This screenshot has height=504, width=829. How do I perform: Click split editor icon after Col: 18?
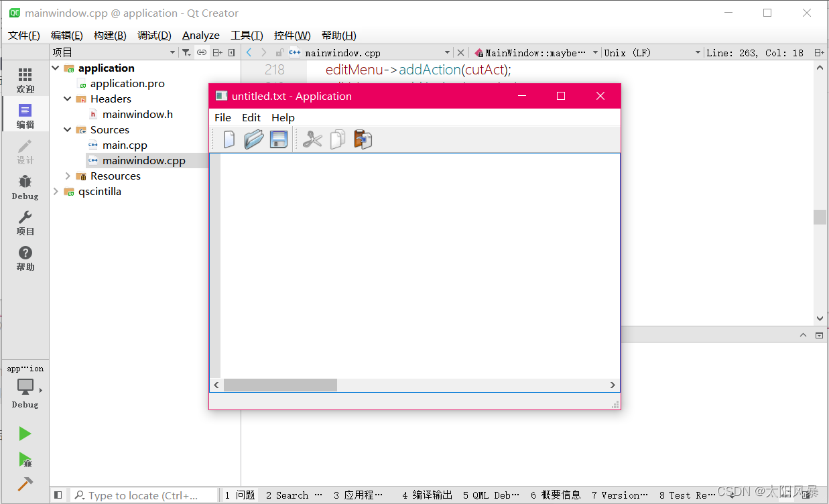(819, 52)
